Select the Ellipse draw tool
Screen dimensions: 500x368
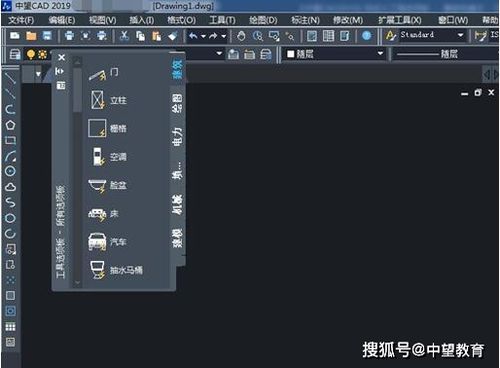[10, 218]
